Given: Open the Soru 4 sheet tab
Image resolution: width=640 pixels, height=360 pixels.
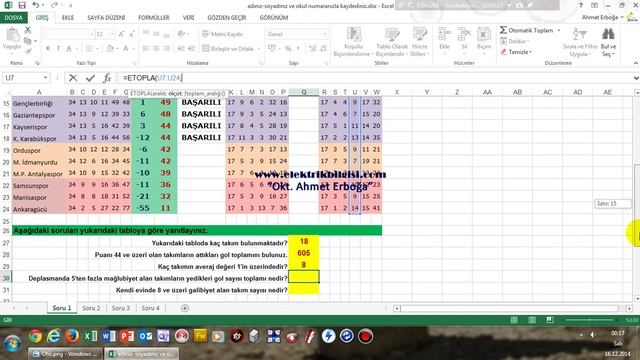Looking at the screenshot, I should coord(151,308).
